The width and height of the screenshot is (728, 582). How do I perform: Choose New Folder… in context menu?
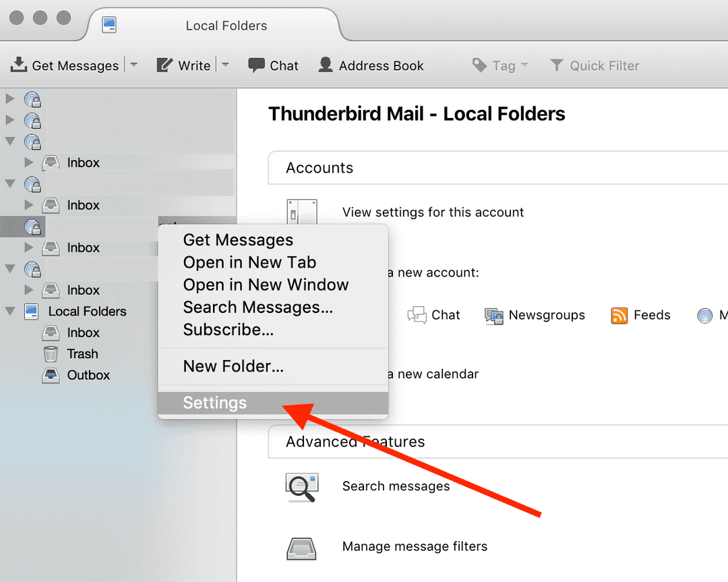tap(273, 366)
